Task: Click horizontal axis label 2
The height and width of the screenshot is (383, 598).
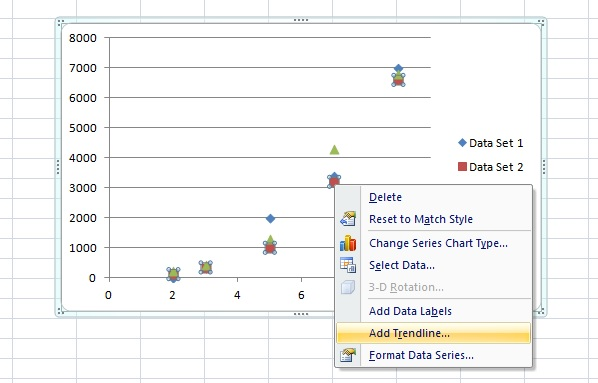Action: (x=172, y=295)
